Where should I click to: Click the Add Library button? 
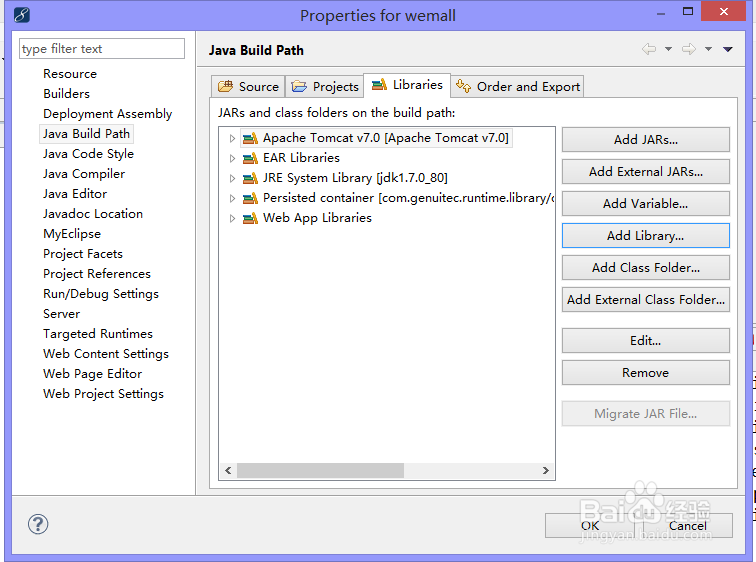point(645,235)
